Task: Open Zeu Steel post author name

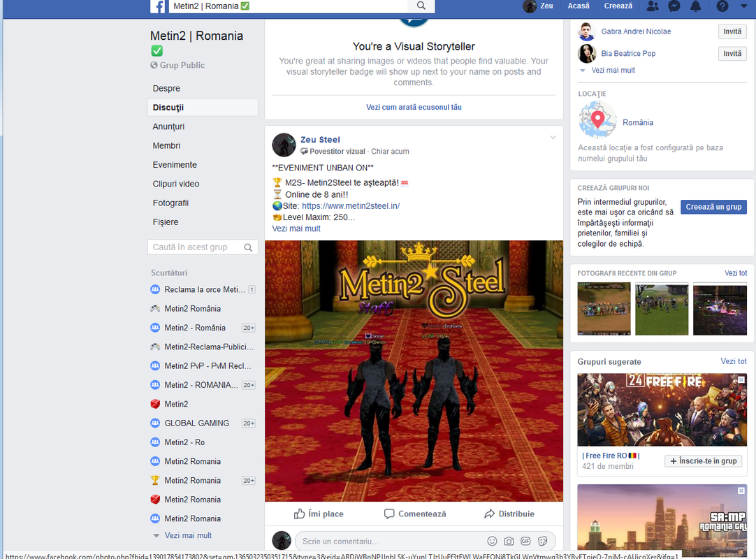Action: point(320,139)
